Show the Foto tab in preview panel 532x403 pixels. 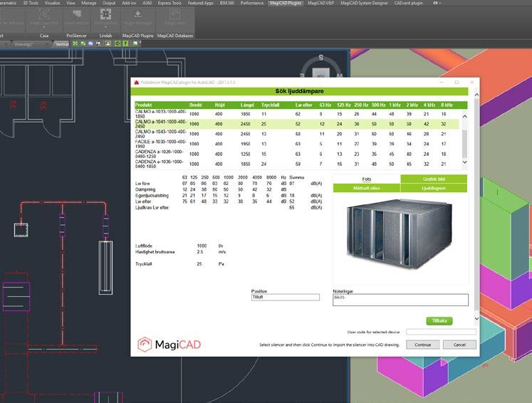coord(367,179)
